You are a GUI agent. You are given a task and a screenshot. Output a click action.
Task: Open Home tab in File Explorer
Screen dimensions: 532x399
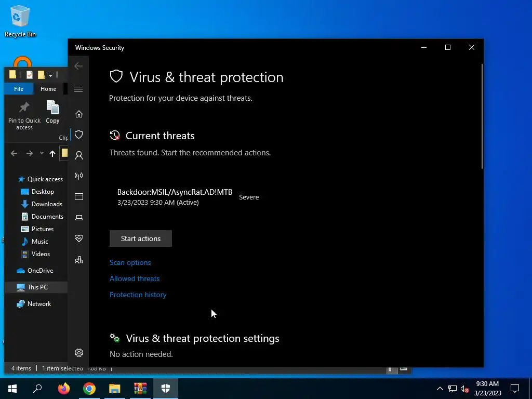coord(48,88)
